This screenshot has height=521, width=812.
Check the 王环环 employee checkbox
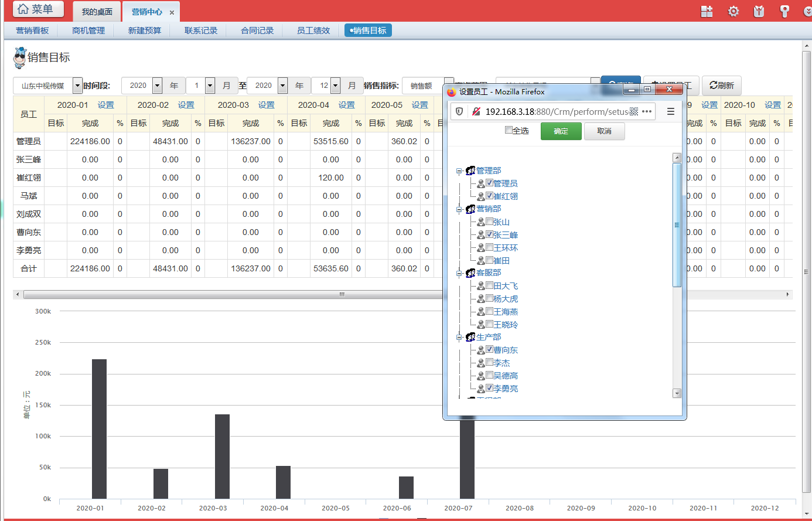(x=489, y=247)
